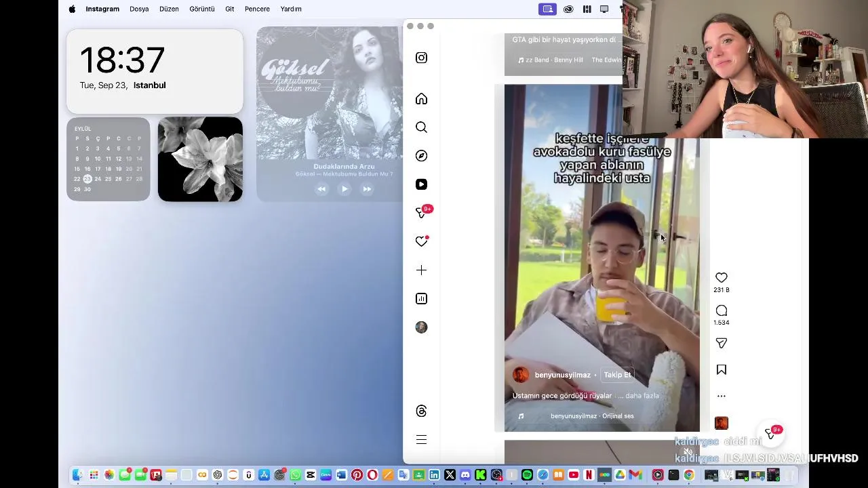Open Netflix from the Dock
868x488 pixels.
pos(589,475)
